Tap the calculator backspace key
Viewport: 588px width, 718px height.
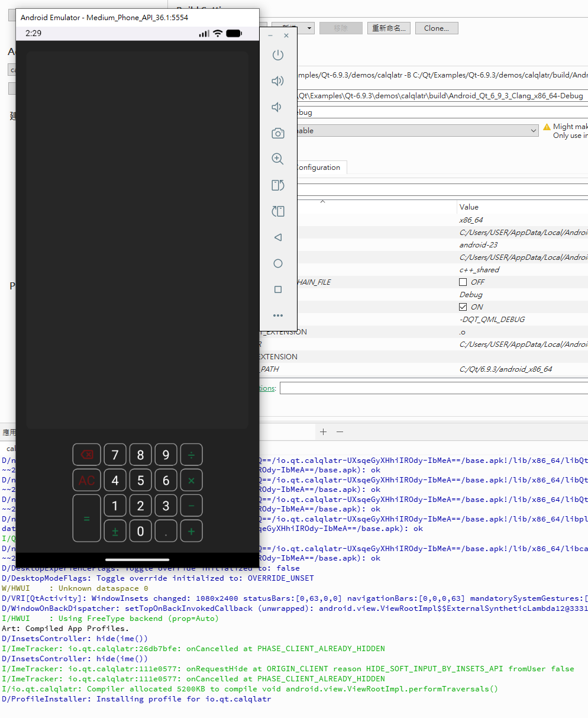pos(86,455)
